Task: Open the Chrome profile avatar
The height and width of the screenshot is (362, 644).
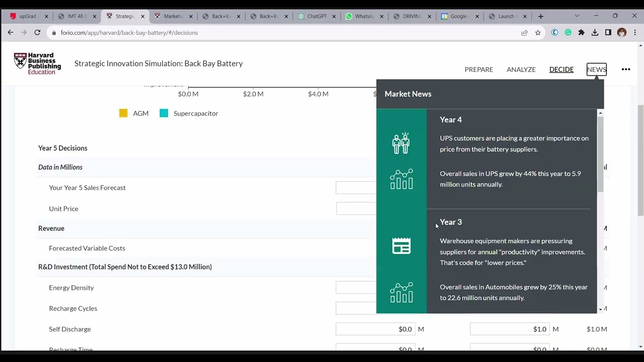Action: click(x=622, y=33)
